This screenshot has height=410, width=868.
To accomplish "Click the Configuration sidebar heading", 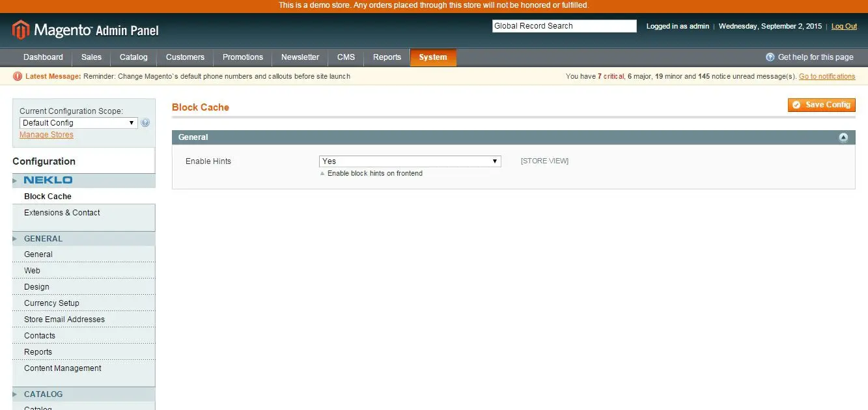I will pyautogui.click(x=44, y=161).
